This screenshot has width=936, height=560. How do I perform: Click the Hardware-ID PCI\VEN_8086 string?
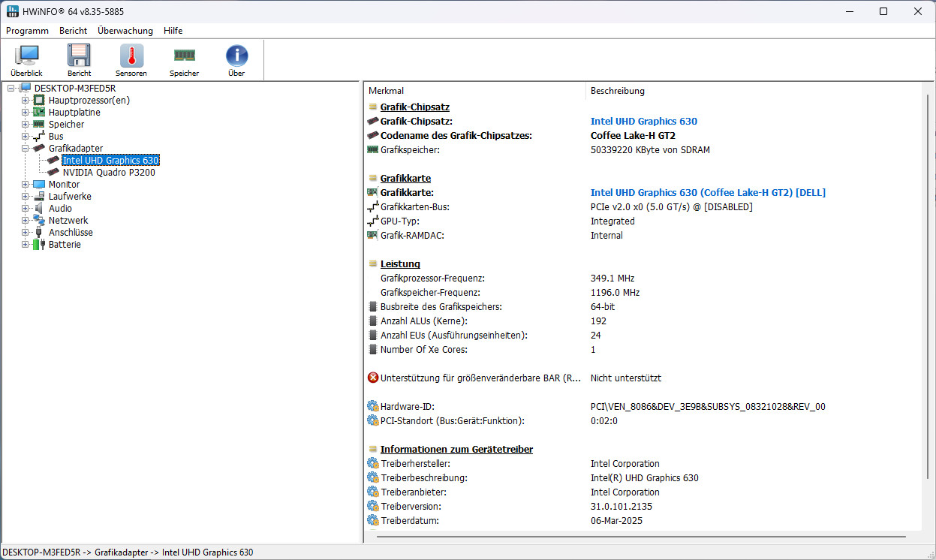click(708, 407)
